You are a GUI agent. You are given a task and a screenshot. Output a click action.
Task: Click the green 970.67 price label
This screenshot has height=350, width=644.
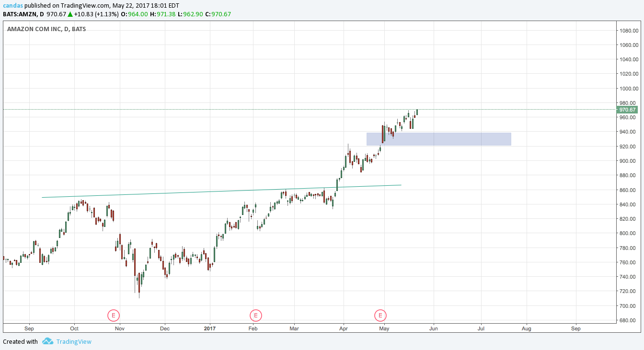627,110
